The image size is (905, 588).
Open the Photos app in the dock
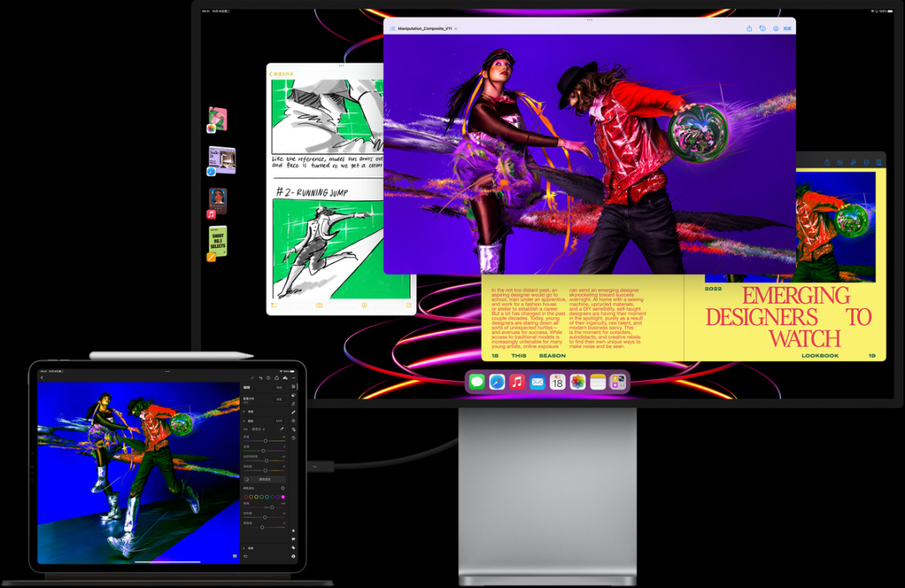tap(577, 382)
